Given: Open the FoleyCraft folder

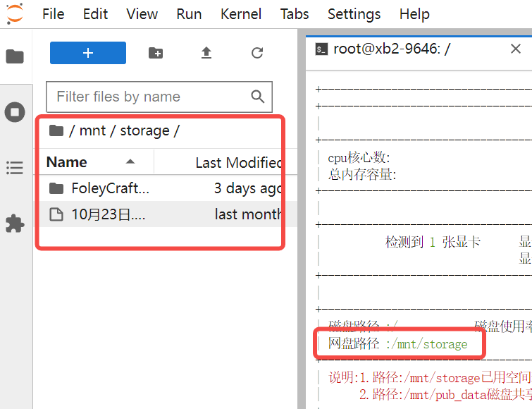Looking at the screenshot, I should tap(111, 188).
